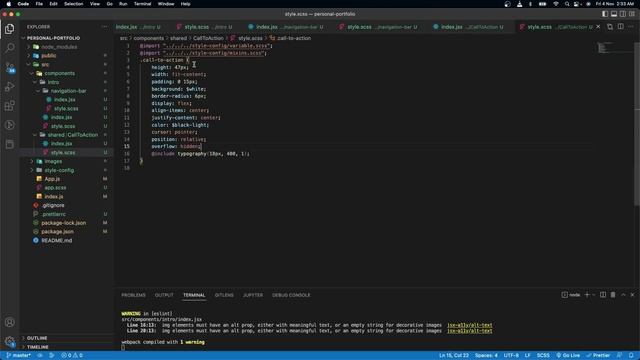
Task: Expand the style-config folder
Action: 59,170
